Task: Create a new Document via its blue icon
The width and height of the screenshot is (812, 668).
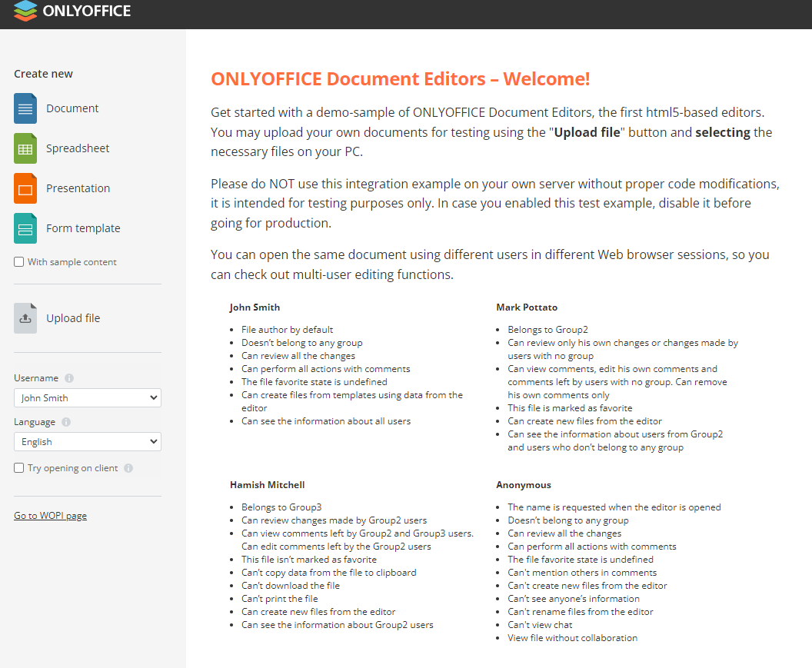Action: pos(25,108)
